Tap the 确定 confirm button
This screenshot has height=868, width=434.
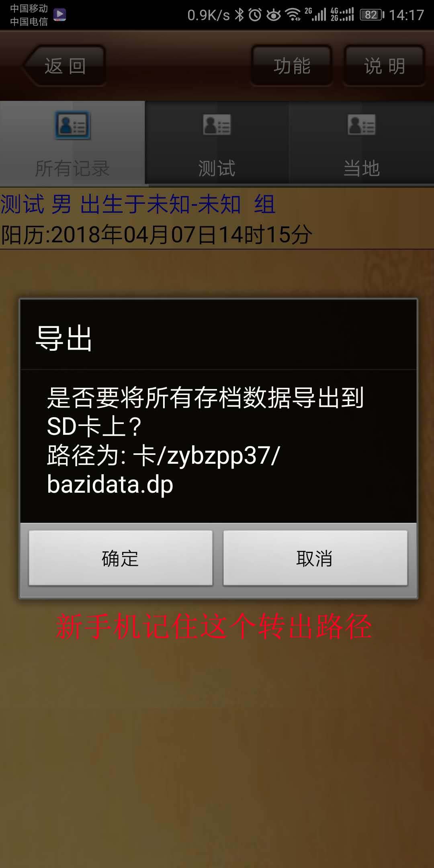pos(121,558)
